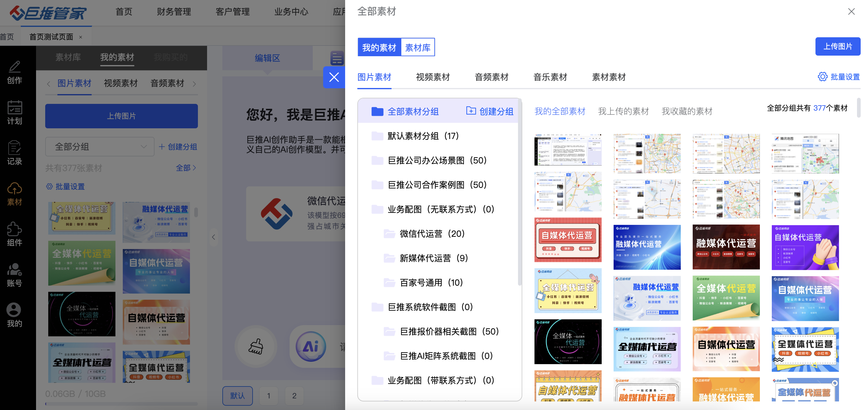Screen dimensions: 868x410
Task: Click the broom clear icon
Action: [256, 346]
